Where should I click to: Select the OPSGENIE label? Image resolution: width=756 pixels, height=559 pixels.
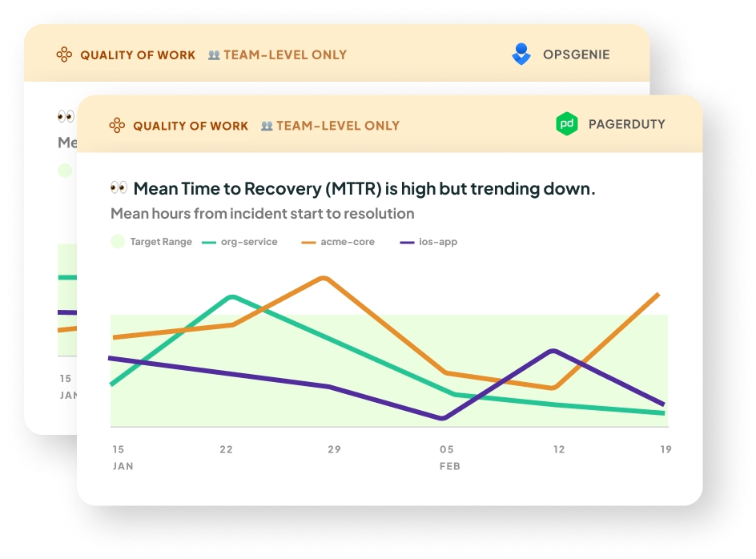click(576, 54)
